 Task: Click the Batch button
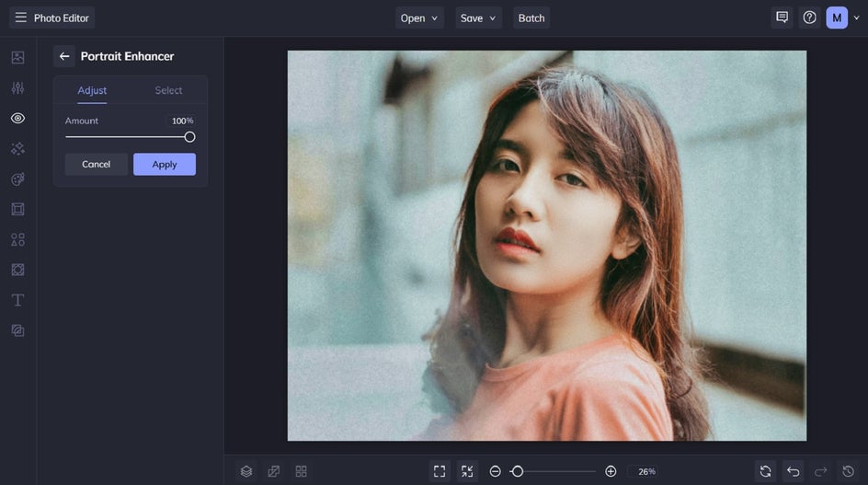[x=531, y=17]
